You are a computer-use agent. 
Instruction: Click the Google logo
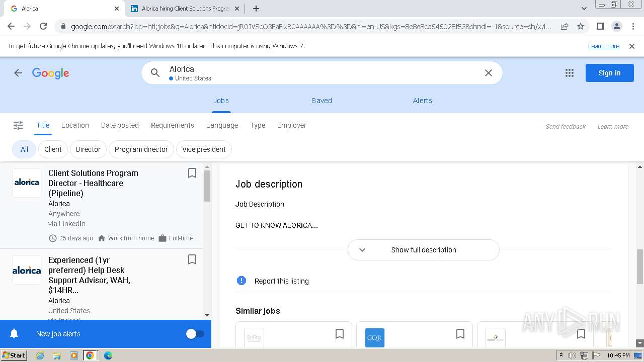point(51,73)
